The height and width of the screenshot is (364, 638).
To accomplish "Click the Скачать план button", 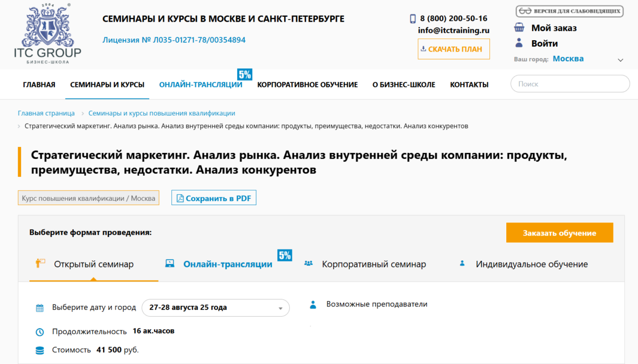I will (454, 49).
